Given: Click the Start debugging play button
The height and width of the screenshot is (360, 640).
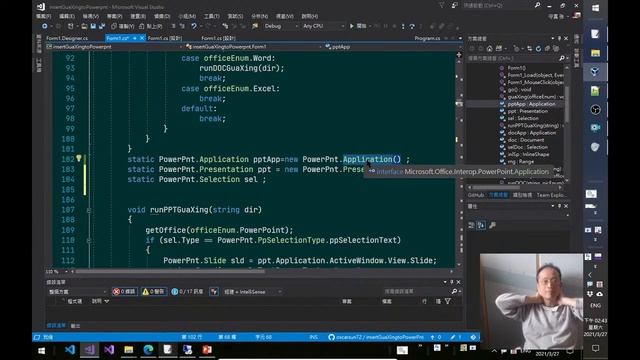Looking at the screenshot, I should 352,26.
